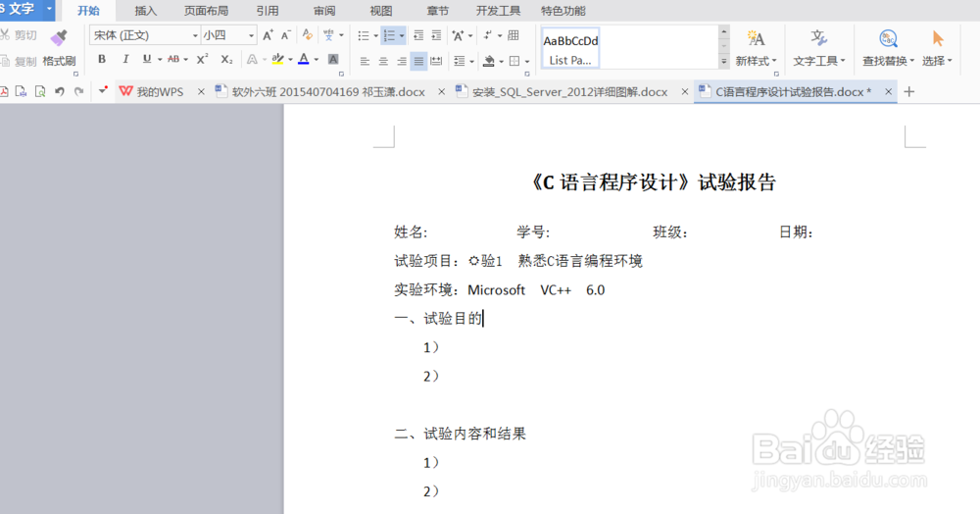Increase font size with A+ icon
Screen dimensions: 980x514
(268, 35)
